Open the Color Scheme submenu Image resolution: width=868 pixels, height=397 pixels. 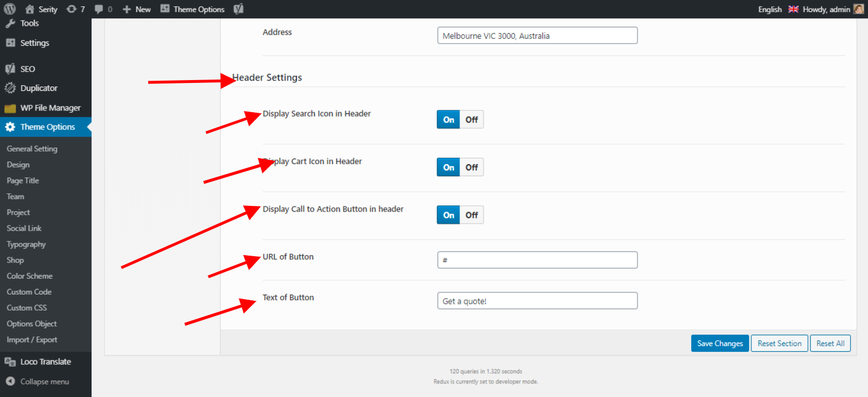coord(30,276)
